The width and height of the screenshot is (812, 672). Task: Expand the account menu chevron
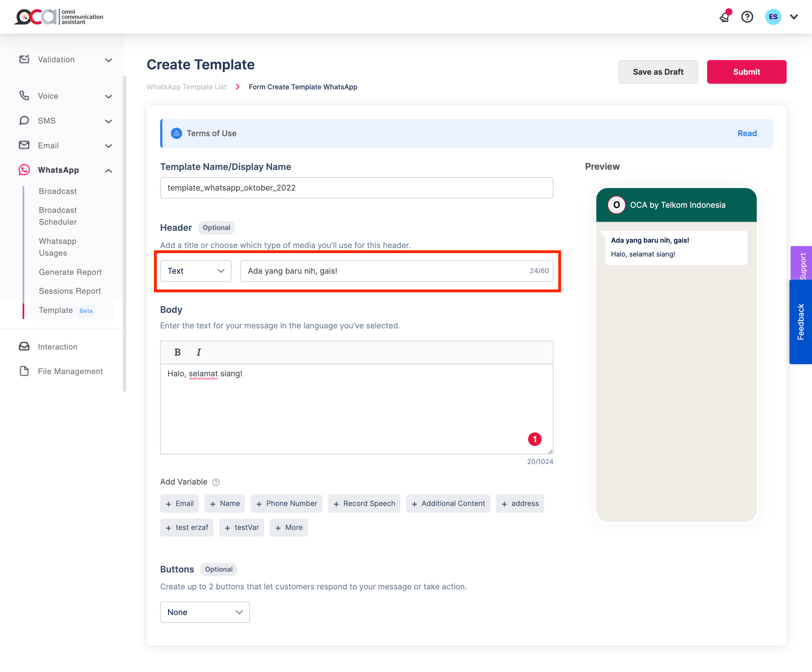[794, 17]
